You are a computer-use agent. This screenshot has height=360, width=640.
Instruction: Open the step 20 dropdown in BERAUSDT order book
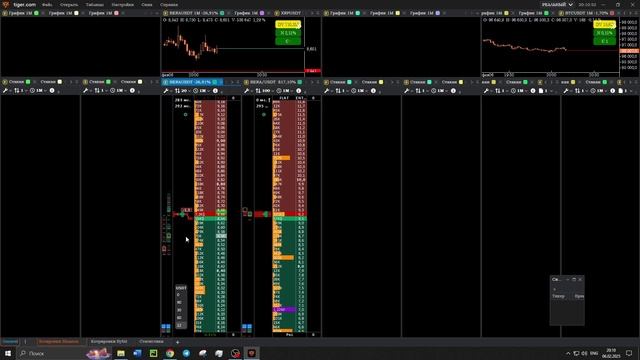pyautogui.click(x=186, y=91)
